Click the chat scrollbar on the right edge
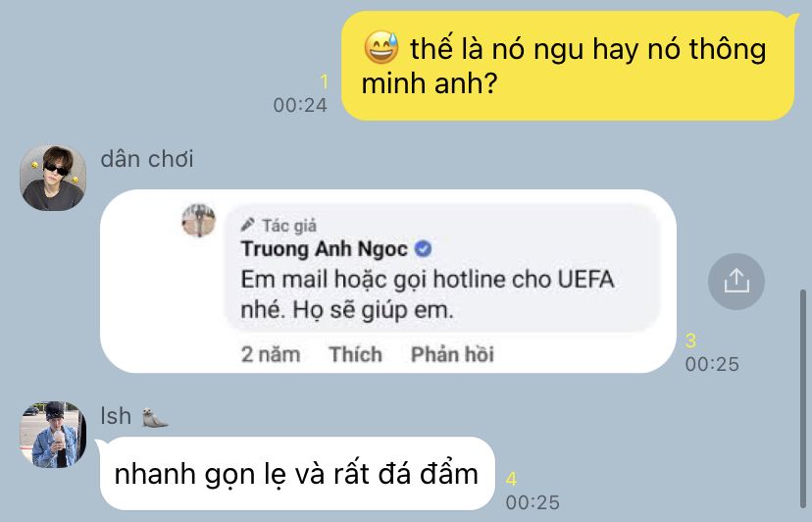The height and width of the screenshot is (522, 812). pos(803,398)
